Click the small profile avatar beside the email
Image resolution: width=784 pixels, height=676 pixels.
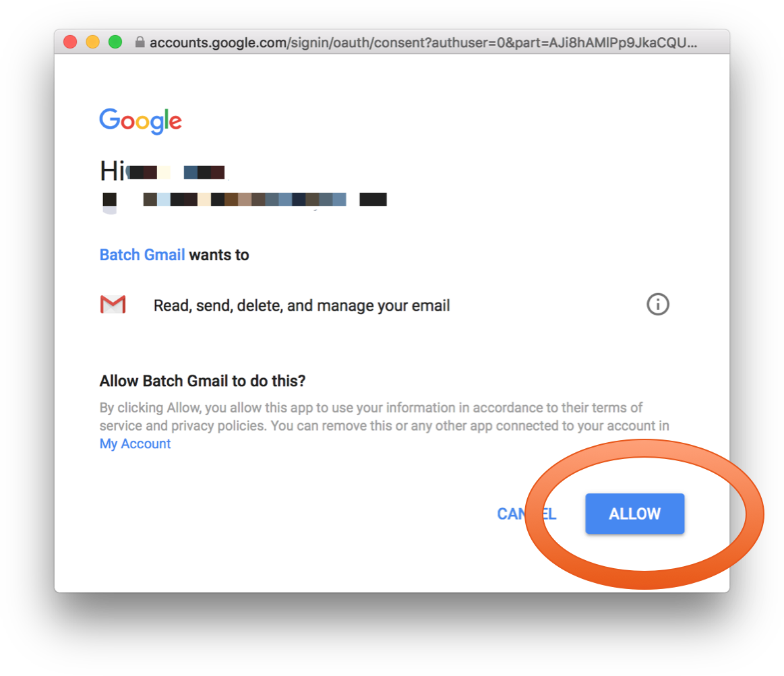[109, 202]
